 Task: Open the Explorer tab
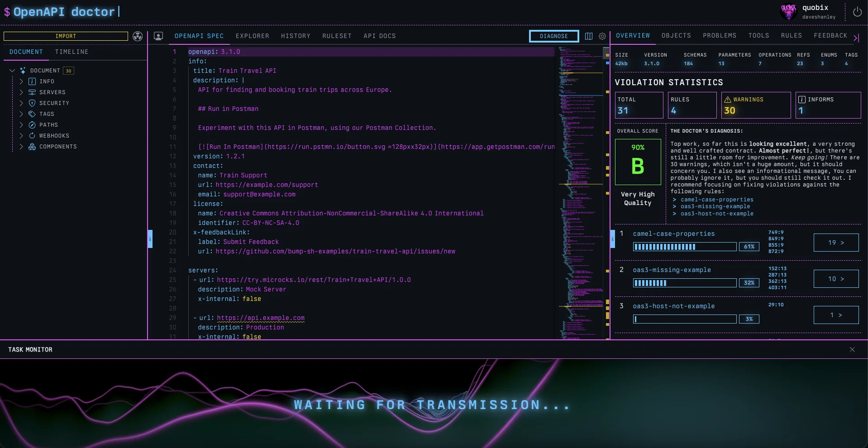click(252, 36)
